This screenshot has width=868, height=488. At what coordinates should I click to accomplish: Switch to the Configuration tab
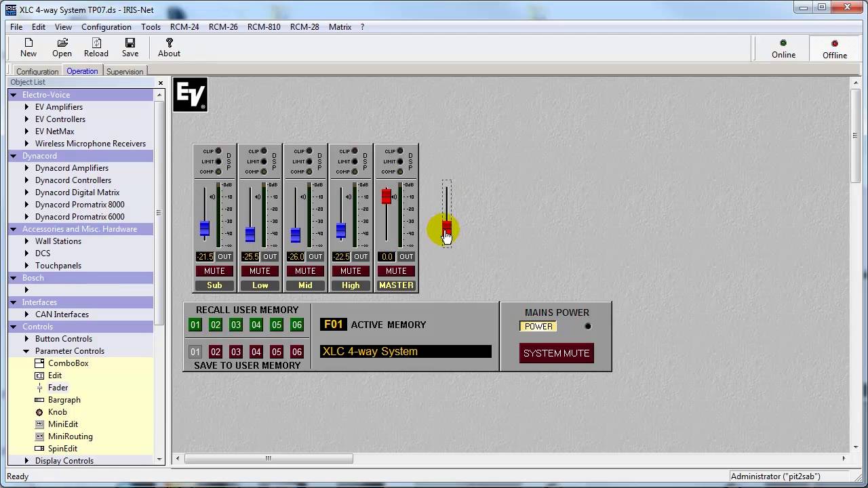(x=37, y=72)
